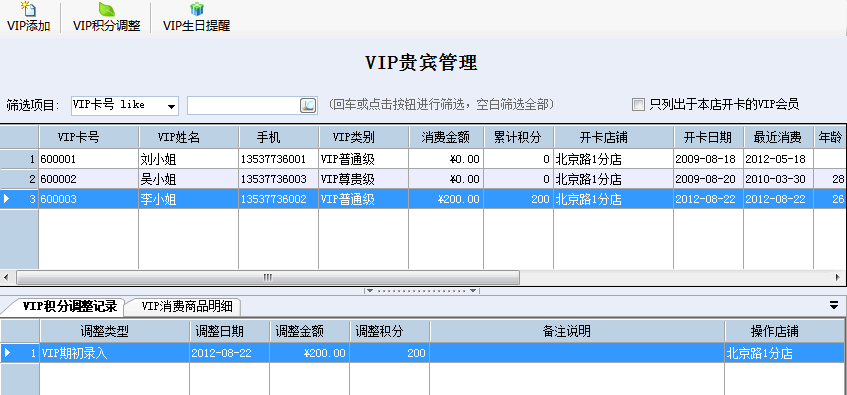This screenshot has height=395, width=847.
Task: Click the 开卡日期 column header
Action: pos(708,137)
